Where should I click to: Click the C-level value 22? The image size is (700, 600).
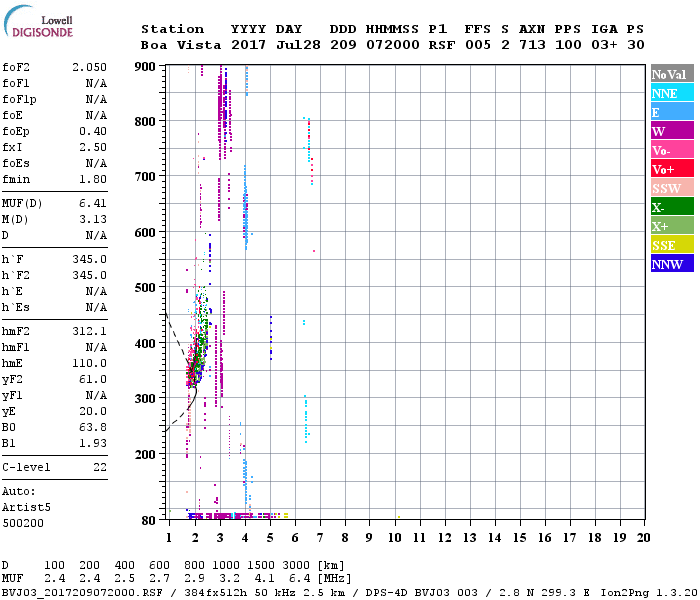pos(100,467)
